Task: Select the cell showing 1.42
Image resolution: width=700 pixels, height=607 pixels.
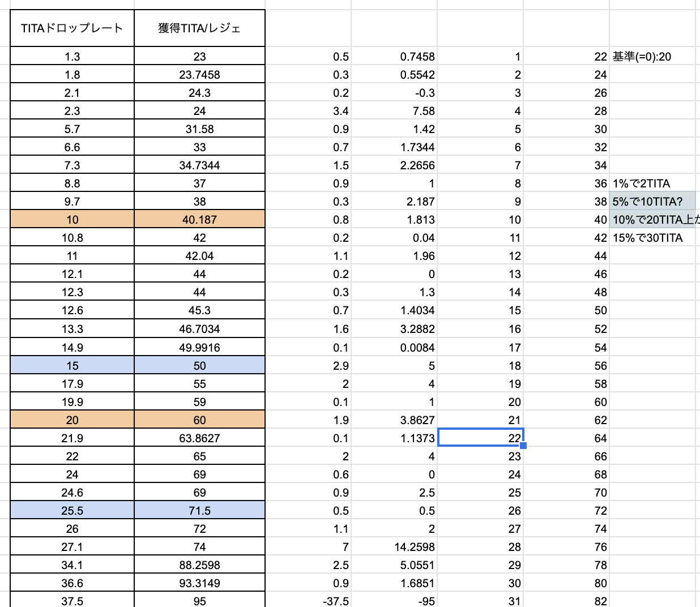Action: 395,129
